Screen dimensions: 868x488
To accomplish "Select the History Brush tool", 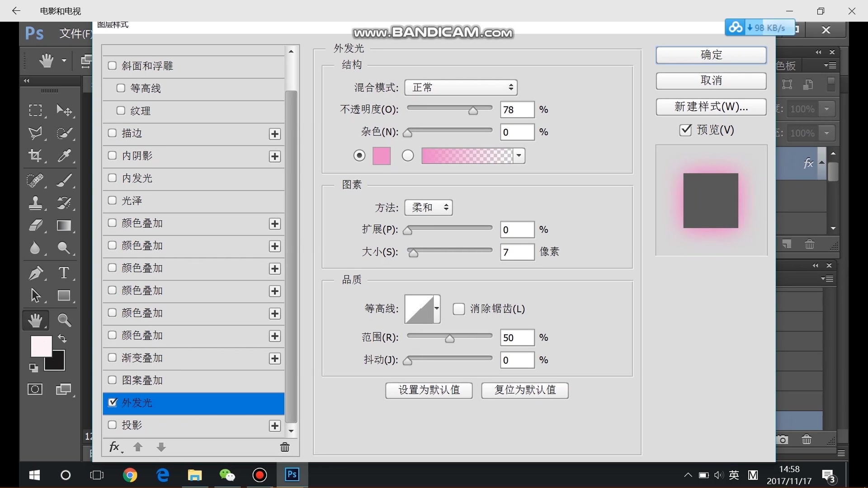I will tap(64, 203).
